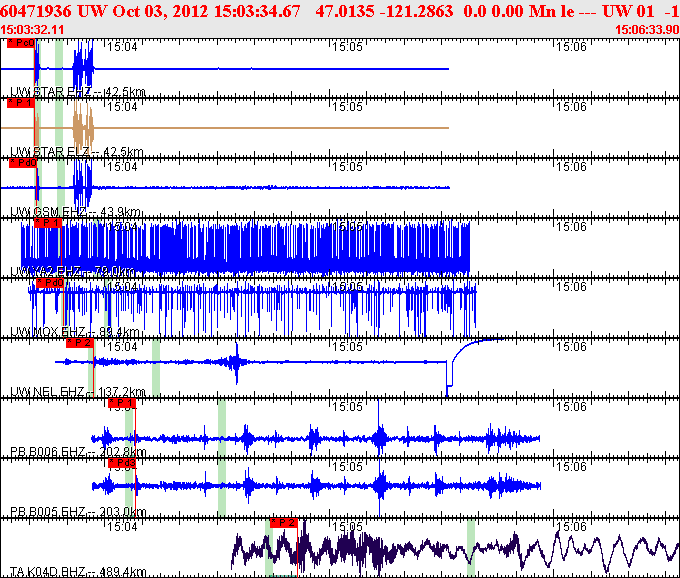Click the late green arrival band on K04D BHZ trace
This screenshot has width=680, height=578.
tap(471, 548)
